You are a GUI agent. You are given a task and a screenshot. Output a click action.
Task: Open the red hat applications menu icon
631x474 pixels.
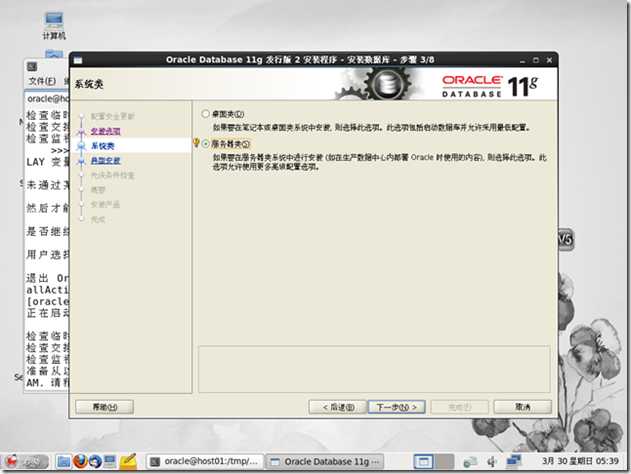point(12,461)
